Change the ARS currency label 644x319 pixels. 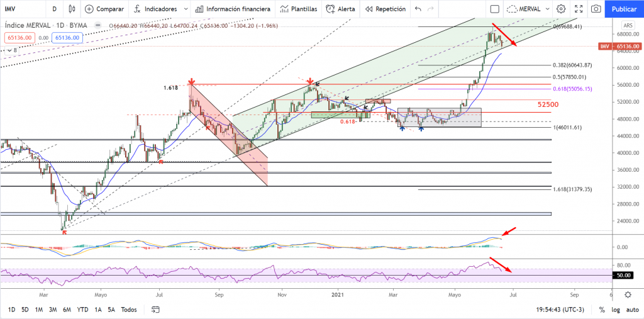628,25
